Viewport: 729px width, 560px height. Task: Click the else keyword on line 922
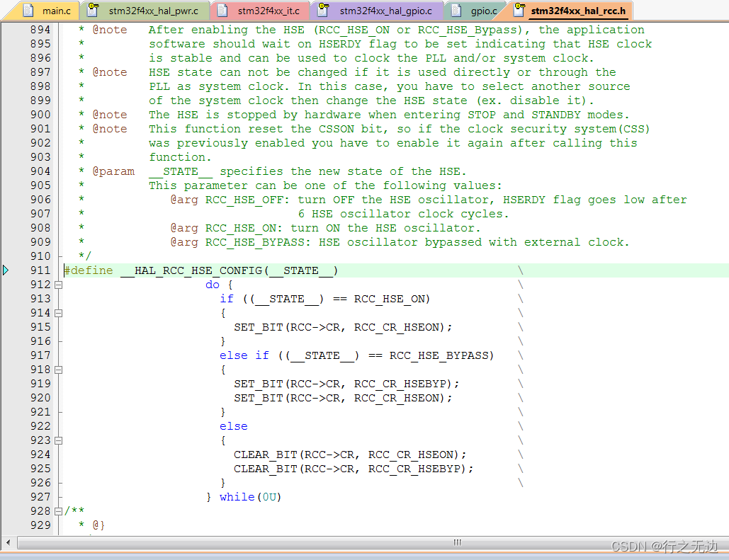pos(233,426)
